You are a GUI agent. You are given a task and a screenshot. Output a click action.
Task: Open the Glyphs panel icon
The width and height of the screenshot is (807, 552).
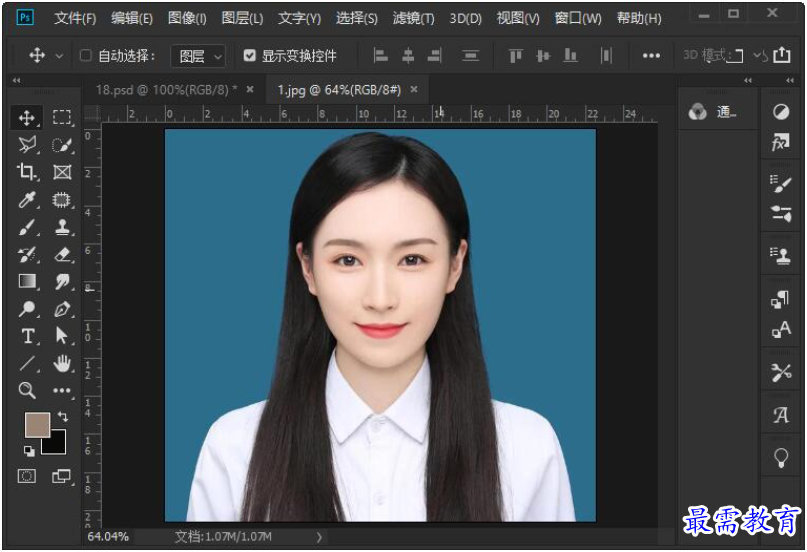pos(781,414)
